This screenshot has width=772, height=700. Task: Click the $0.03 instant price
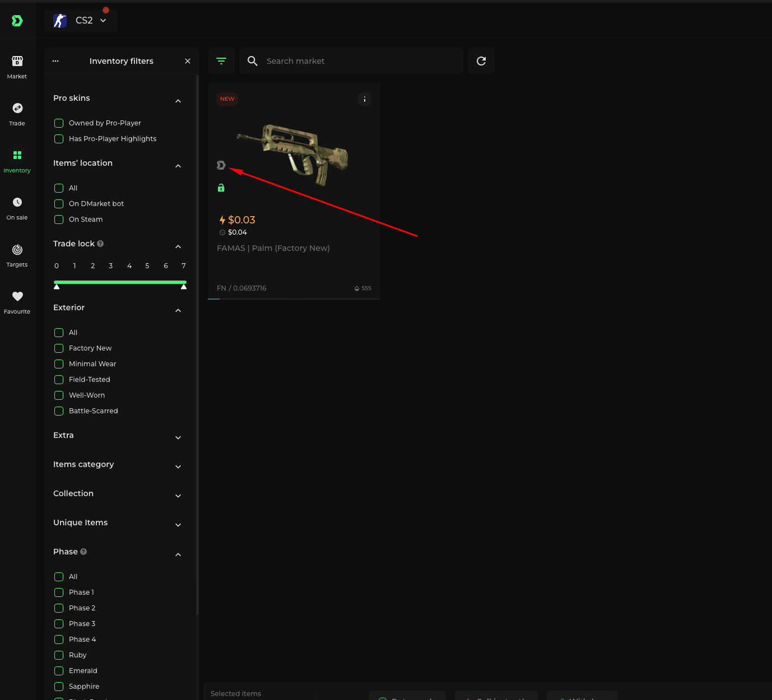241,220
